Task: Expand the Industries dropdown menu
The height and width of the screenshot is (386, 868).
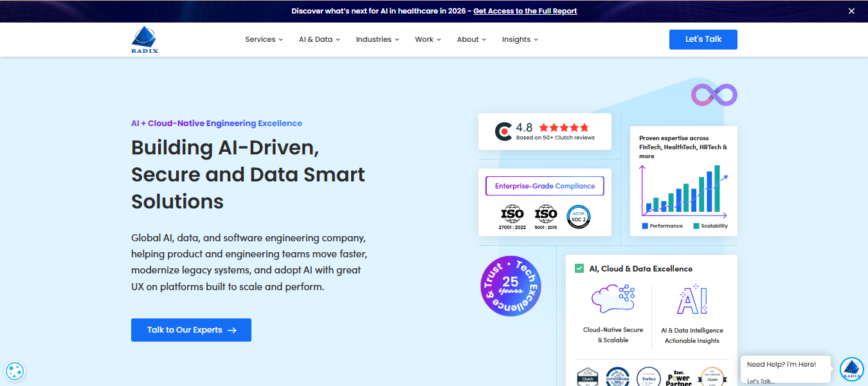Action: point(377,39)
